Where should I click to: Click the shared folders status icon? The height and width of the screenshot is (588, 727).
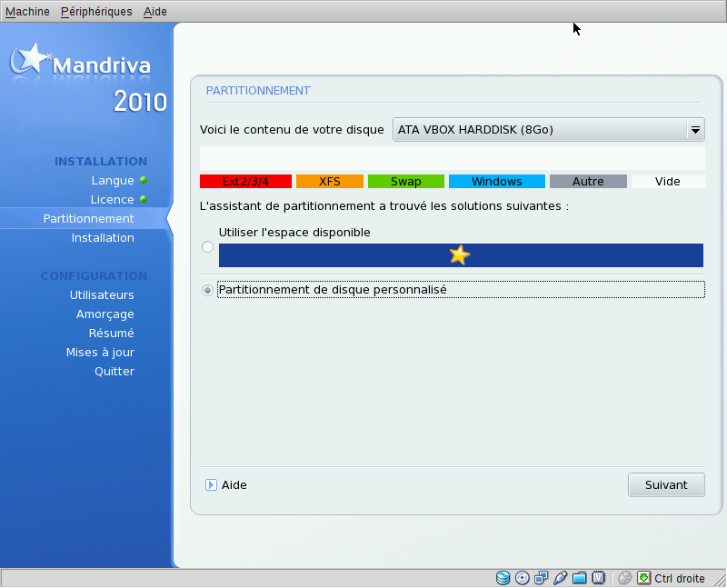pyautogui.click(x=579, y=578)
